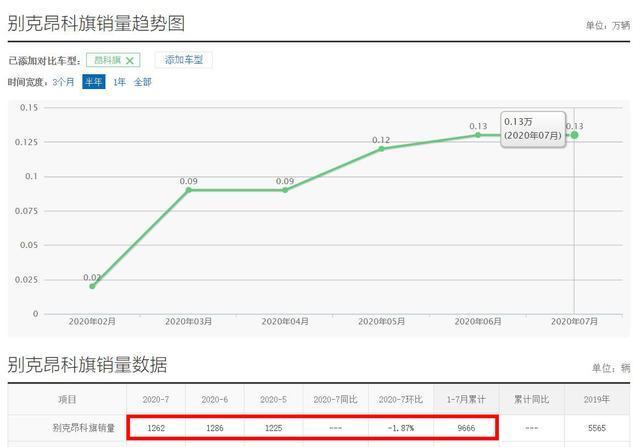The height and width of the screenshot is (447, 640).
Task: Remove the 昂科旗 comparison tag via X
Action: tap(130, 61)
